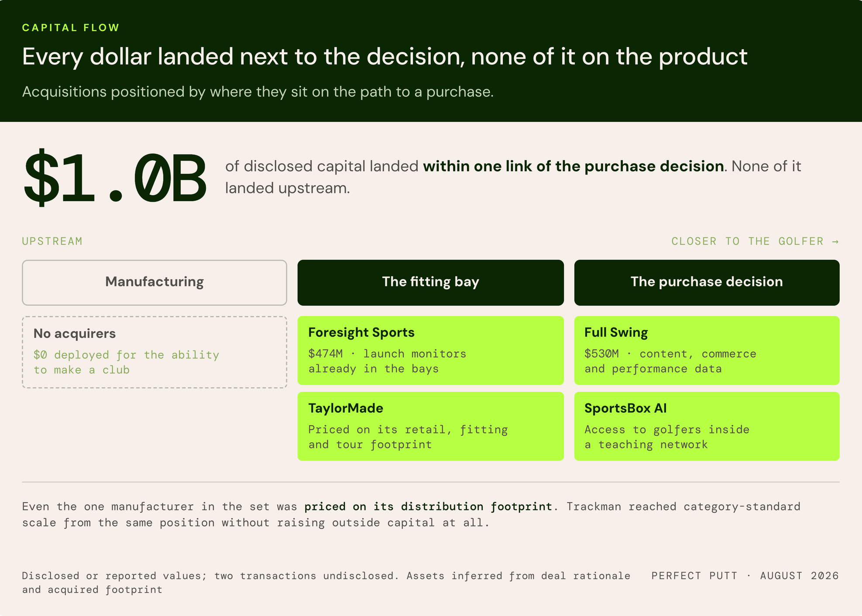
Task: Click the CAPITAL FLOW label
Action: [x=71, y=28]
